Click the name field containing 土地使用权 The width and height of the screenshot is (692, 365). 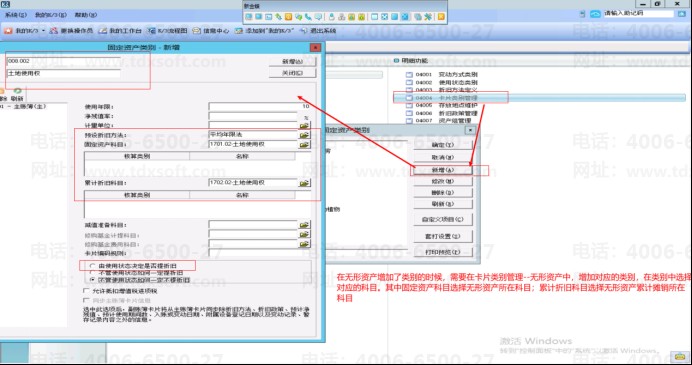tap(64, 74)
